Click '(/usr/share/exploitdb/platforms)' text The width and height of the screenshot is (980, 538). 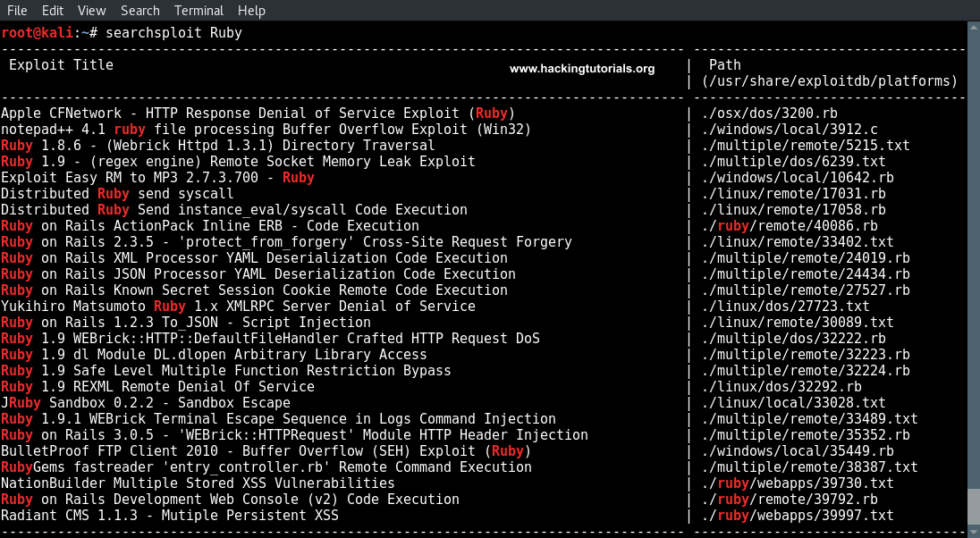[x=830, y=81]
